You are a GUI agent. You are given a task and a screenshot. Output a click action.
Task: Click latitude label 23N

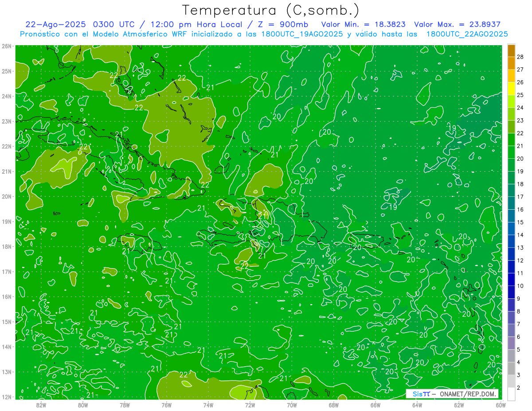6,121
